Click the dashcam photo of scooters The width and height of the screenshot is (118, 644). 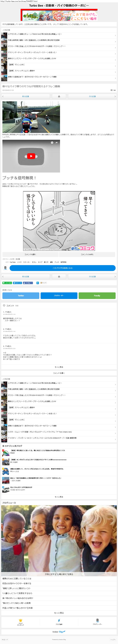point(31,117)
